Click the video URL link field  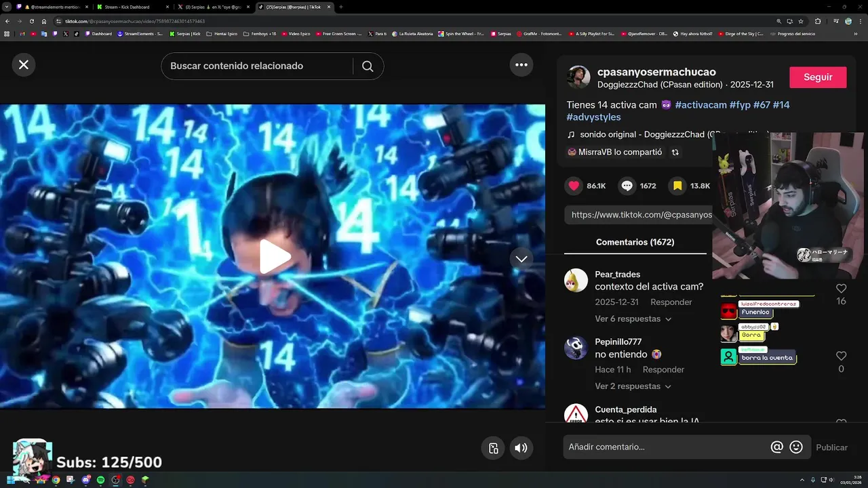638,215
